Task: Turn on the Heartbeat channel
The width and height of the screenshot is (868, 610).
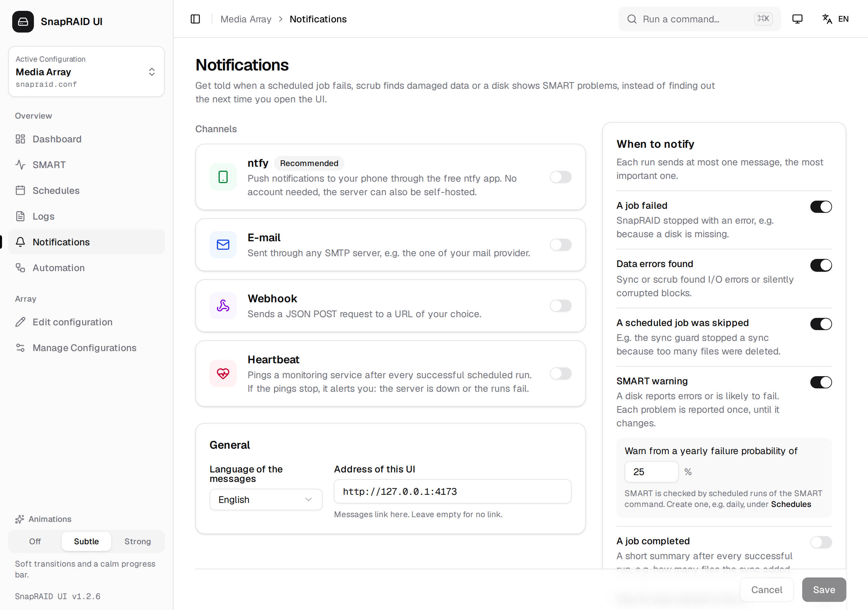Action: 561,373
